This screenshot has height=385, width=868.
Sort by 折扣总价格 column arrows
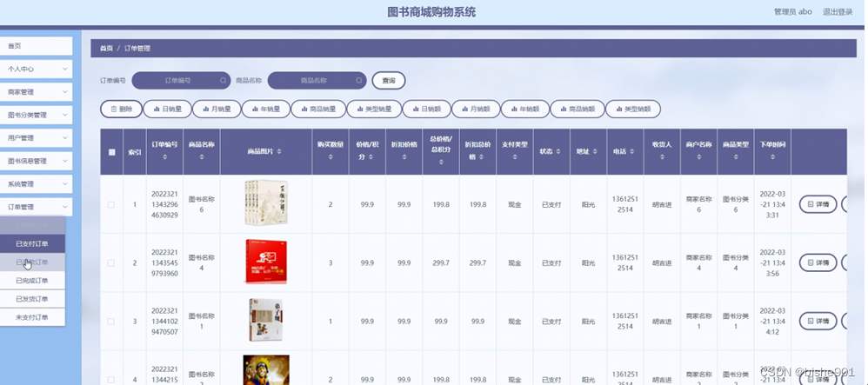[x=484, y=157]
